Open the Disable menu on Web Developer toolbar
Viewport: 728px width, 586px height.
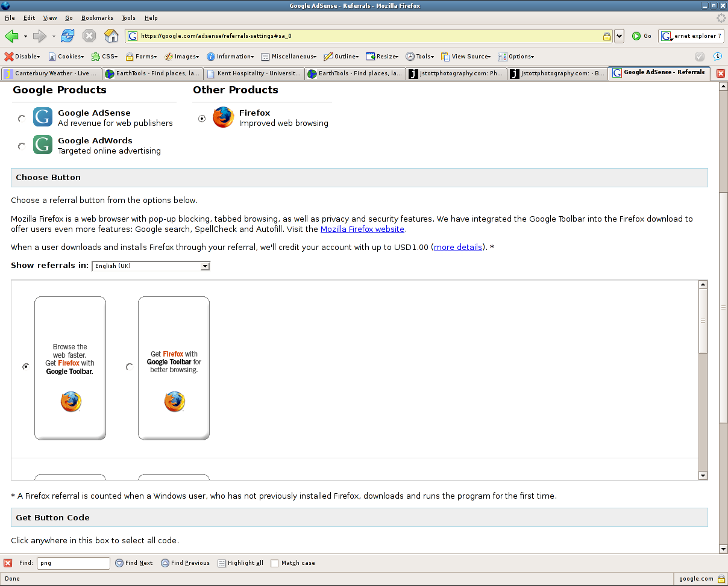tap(22, 57)
